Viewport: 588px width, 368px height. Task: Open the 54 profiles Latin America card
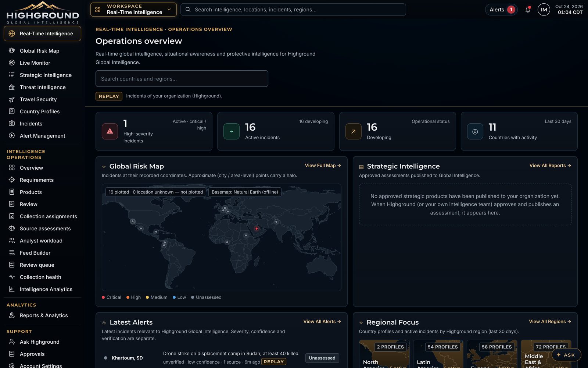tap(438, 354)
